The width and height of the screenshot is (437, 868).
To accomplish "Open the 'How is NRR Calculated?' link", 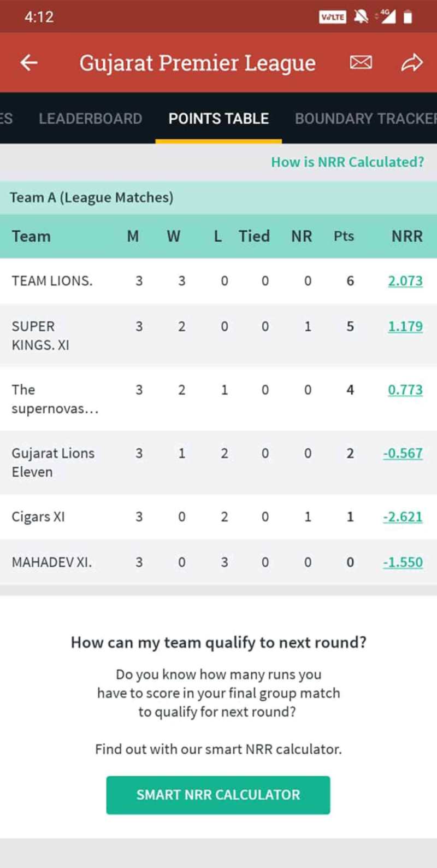I will [x=347, y=162].
